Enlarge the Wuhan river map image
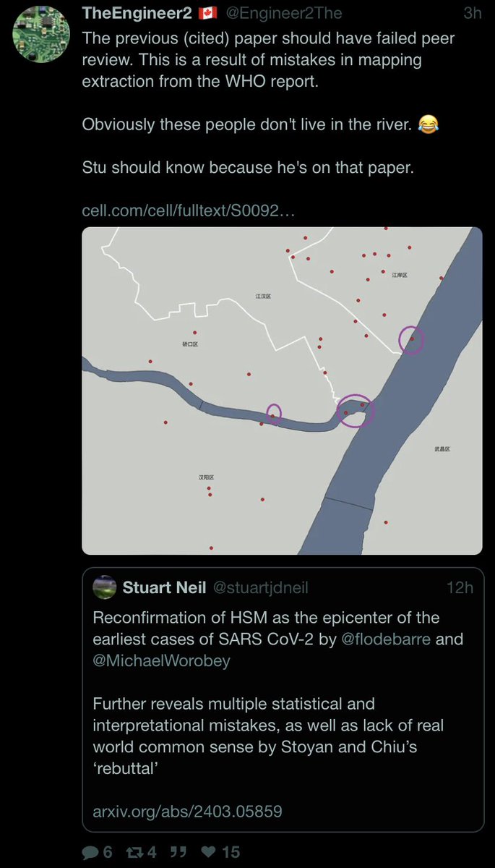Viewport: 495px width, 868px height. tap(282, 391)
